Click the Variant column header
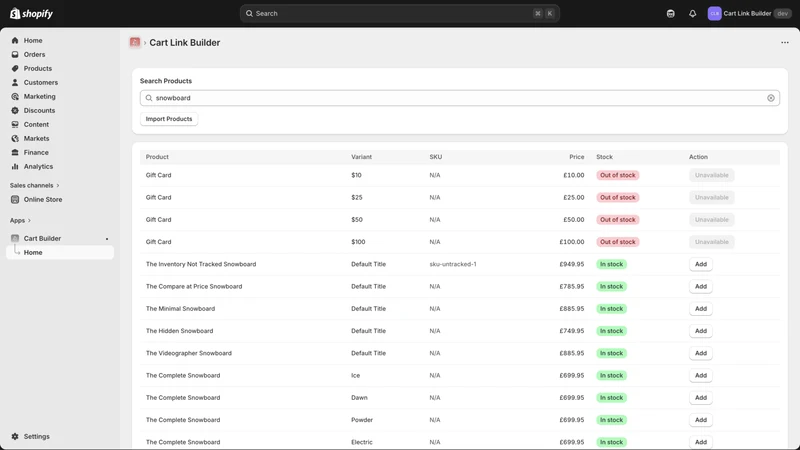This screenshot has height=450, width=800. point(361,157)
